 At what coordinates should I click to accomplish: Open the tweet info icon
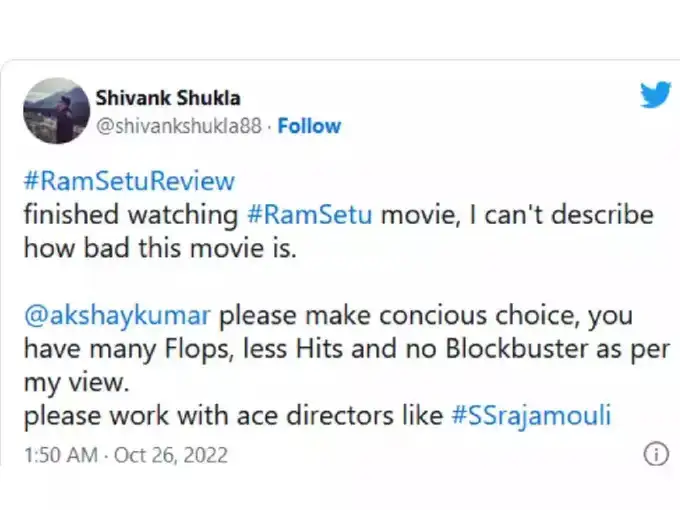coord(655,455)
